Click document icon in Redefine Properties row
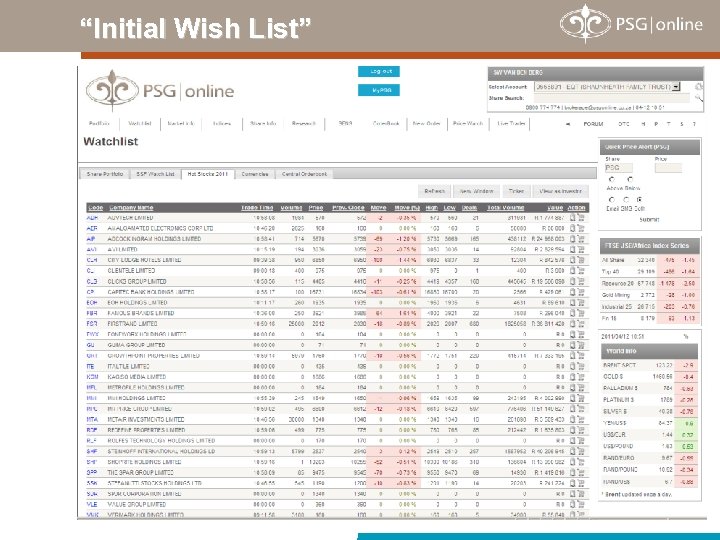The image size is (720, 540). 573,430
